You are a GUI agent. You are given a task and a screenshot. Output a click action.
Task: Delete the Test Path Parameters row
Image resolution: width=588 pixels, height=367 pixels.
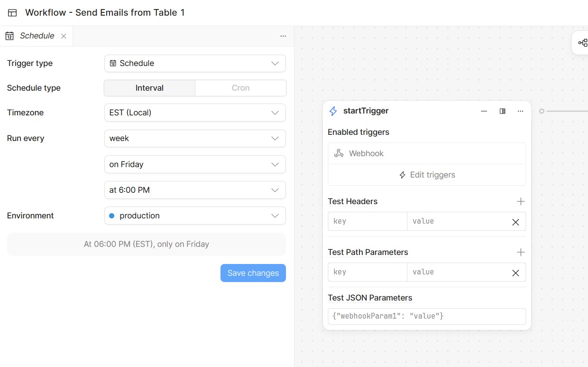[x=515, y=273]
